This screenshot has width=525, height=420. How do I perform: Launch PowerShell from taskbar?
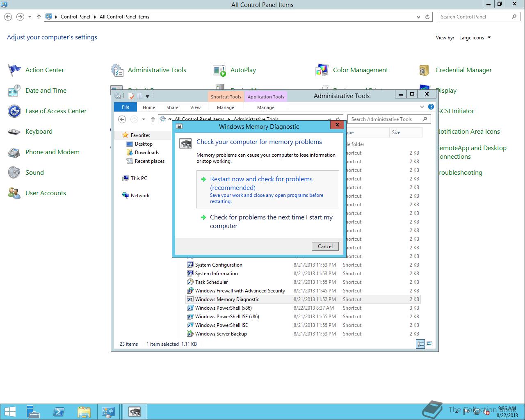pos(59,412)
